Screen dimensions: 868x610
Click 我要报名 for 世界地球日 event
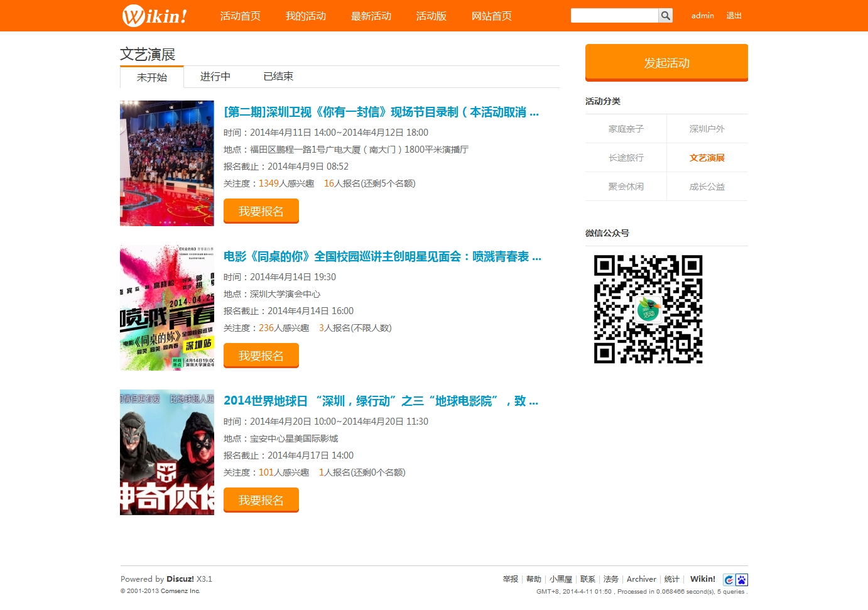point(261,501)
